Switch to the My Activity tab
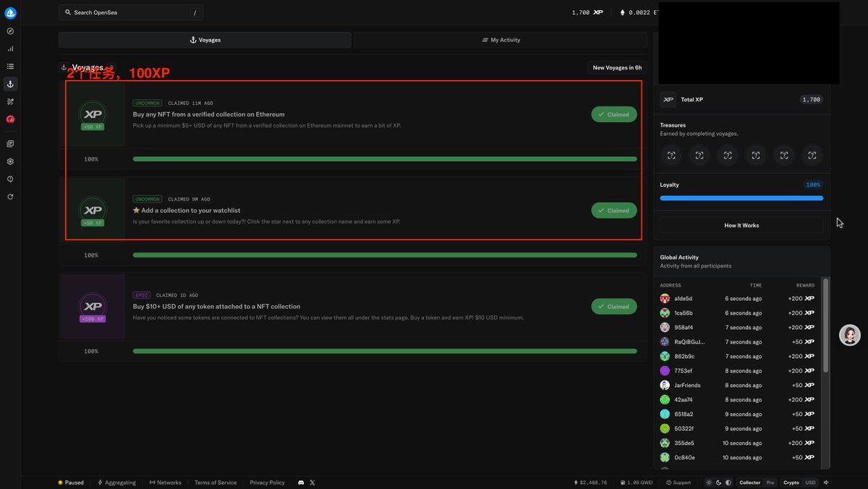The width and height of the screenshot is (868, 489). [x=501, y=40]
